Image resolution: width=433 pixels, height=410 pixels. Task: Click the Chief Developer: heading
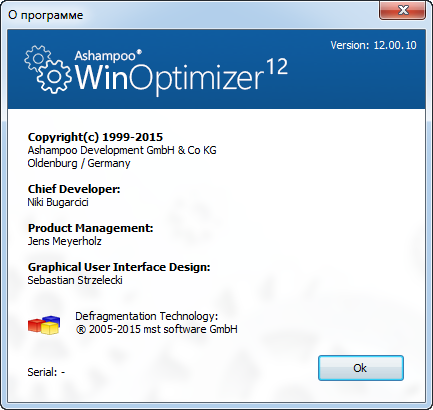74,189
